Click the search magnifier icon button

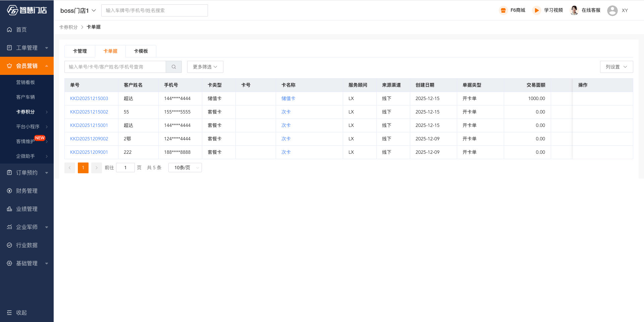174,67
